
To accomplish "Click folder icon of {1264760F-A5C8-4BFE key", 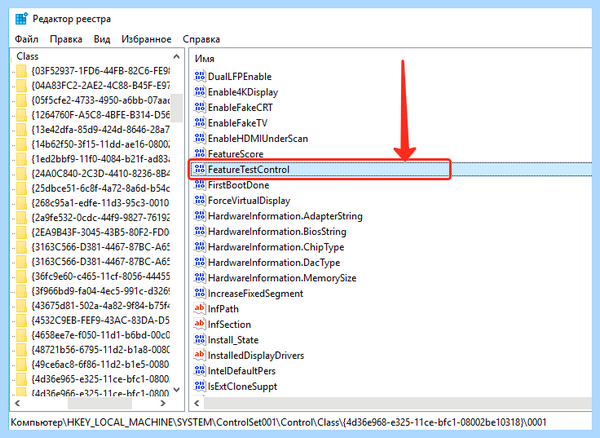I will (22, 115).
